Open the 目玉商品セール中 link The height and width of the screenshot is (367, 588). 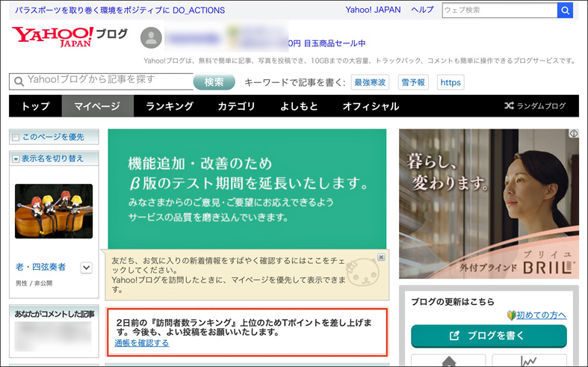pos(327,43)
